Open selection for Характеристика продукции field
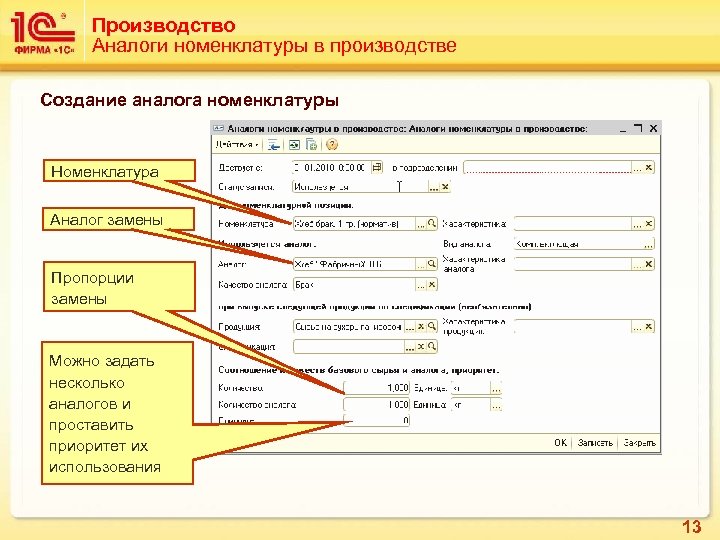Screen dimensions: 720x540 coord(637,326)
